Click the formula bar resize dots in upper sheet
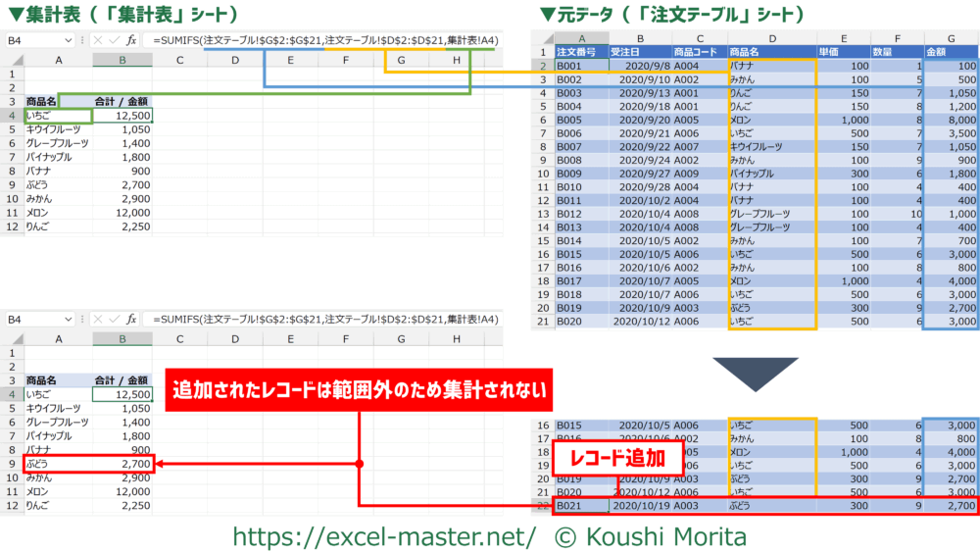Screen dimensions: 980x552 point(82,41)
